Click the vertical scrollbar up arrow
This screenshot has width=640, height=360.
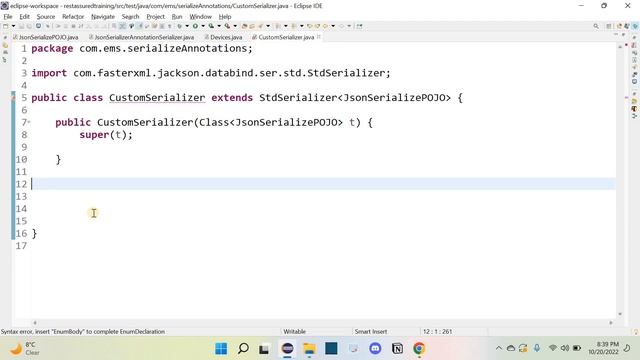point(620,47)
